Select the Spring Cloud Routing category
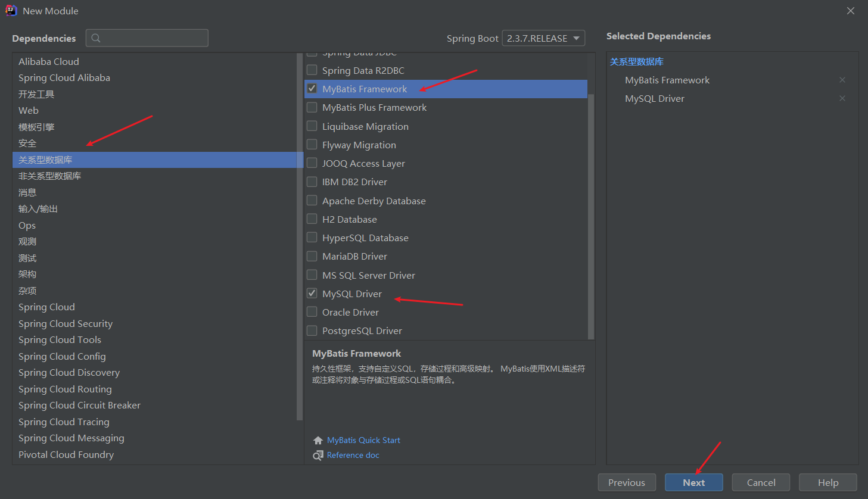This screenshot has height=499, width=868. tap(154, 389)
